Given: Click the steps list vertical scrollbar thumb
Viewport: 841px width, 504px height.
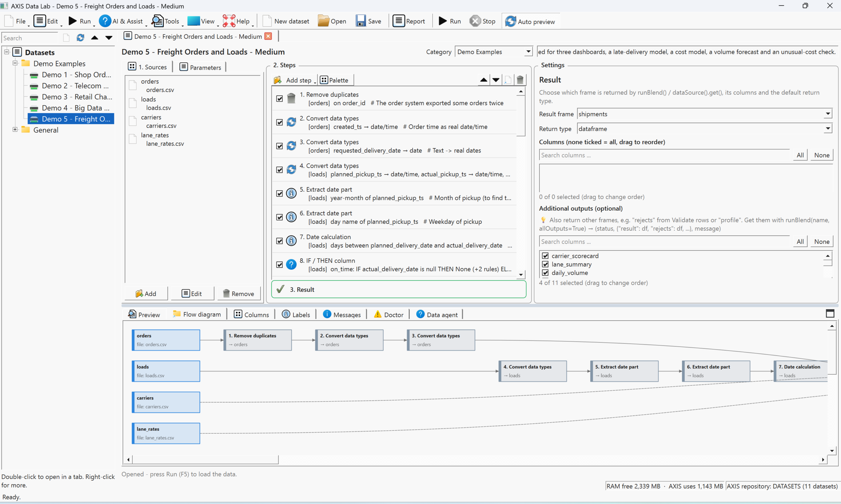Looking at the screenshot, I should click(520, 115).
